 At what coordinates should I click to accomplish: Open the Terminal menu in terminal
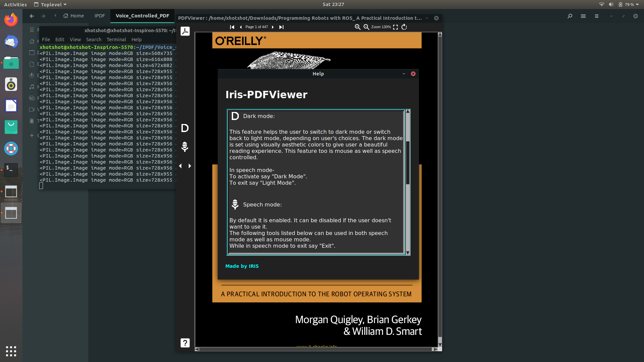point(116,40)
